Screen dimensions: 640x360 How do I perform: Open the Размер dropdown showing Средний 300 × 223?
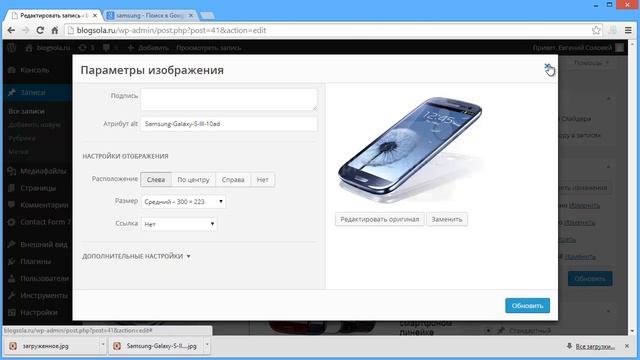click(183, 202)
